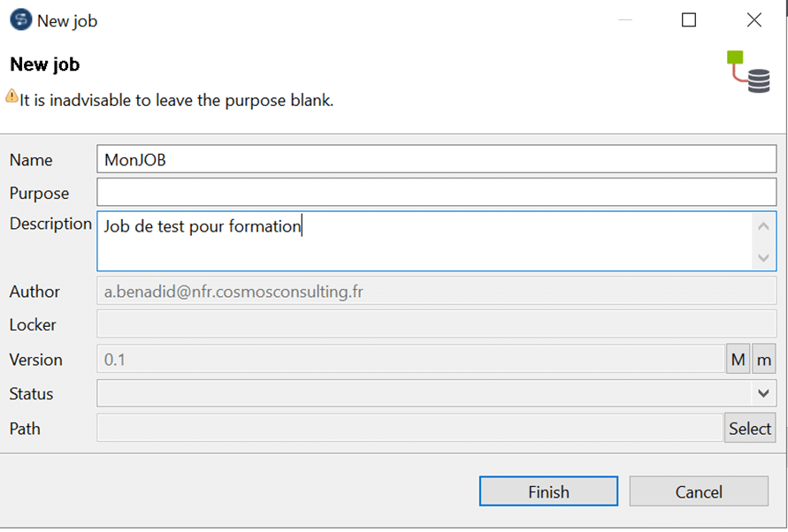
Task: Expand the Status dropdown arrow
Action: pyautogui.click(x=763, y=393)
